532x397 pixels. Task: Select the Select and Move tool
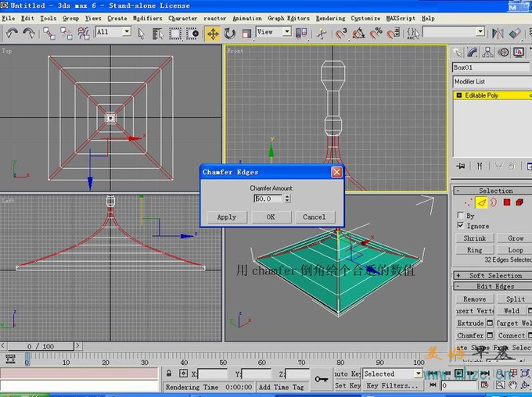click(x=213, y=34)
